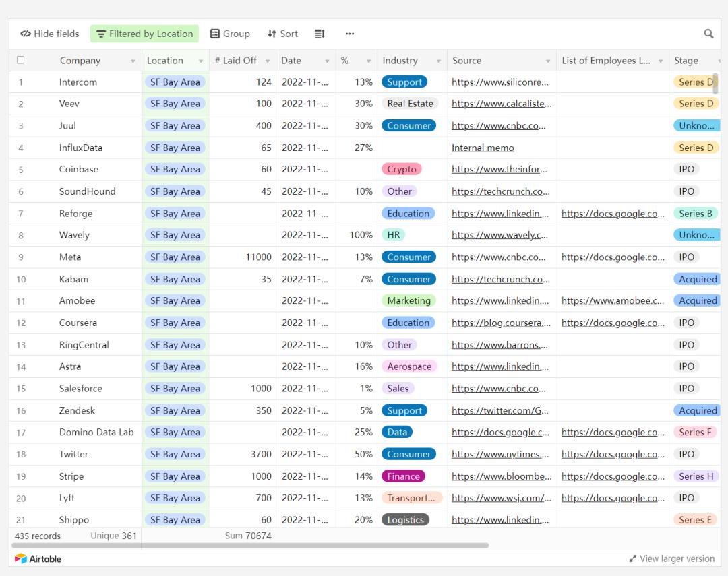Click the Sum 70674 summary
The image size is (728, 576).
(248, 536)
